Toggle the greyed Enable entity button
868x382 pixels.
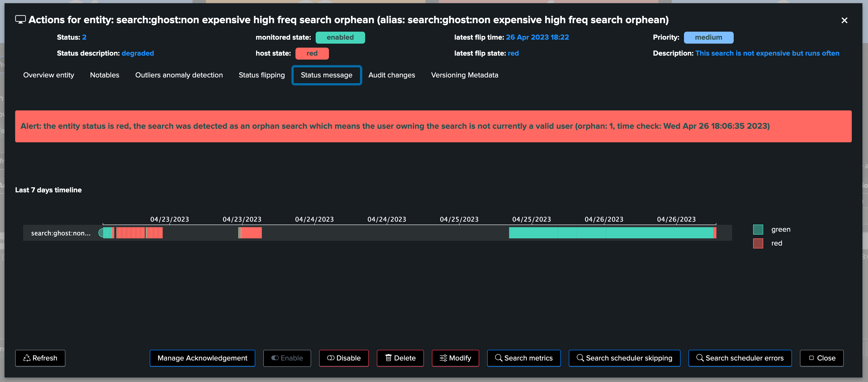point(287,358)
